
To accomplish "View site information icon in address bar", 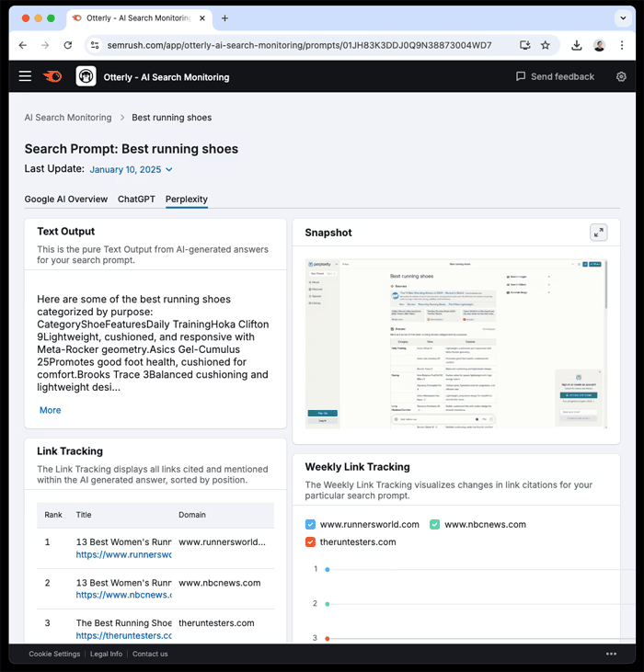I will (95, 45).
